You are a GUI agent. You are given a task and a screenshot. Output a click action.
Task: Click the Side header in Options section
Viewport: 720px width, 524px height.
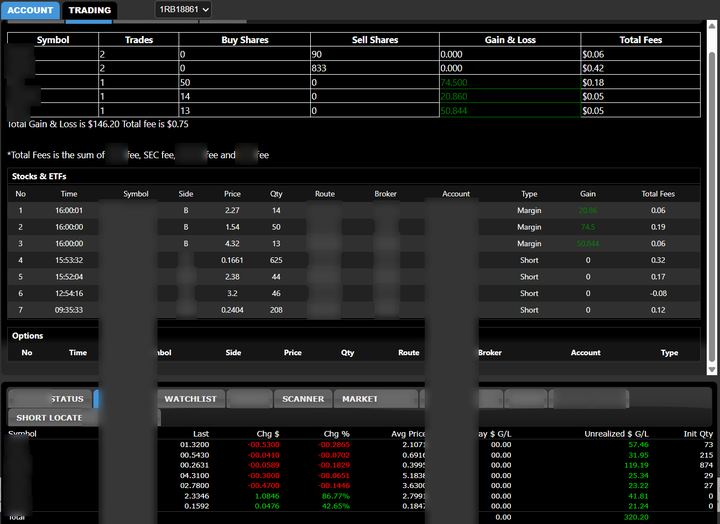[233, 353]
